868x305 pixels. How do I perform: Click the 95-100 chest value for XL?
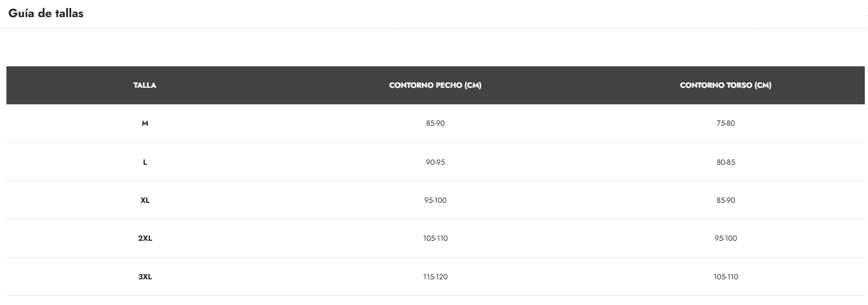point(435,200)
